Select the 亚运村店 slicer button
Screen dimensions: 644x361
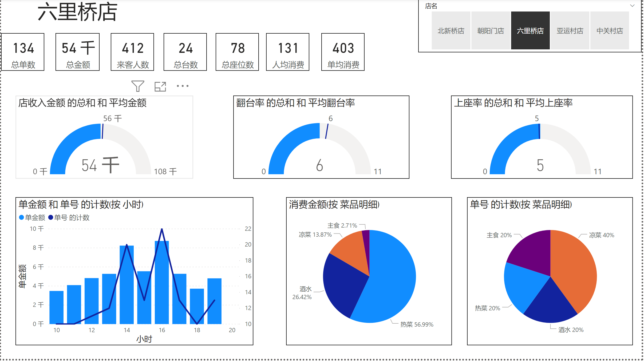(570, 30)
